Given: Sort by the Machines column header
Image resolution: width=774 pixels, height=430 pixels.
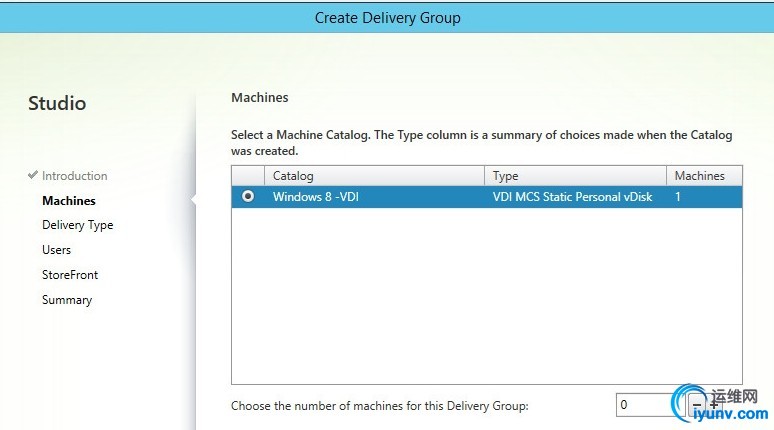Looking at the screenshot, I should click(x=704, y=176).
